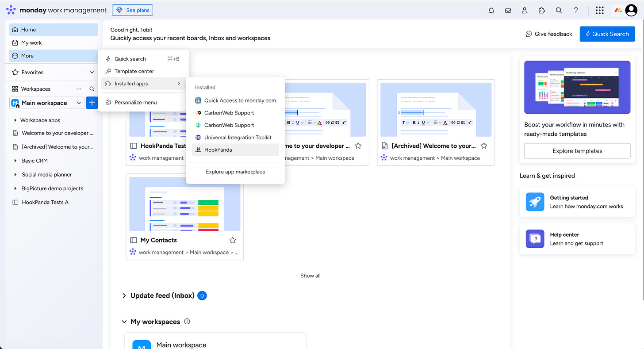The image size is (644, 349).
Task: Click the Help center chat icon
Action: pyautogui.click(x=535, y=239)
